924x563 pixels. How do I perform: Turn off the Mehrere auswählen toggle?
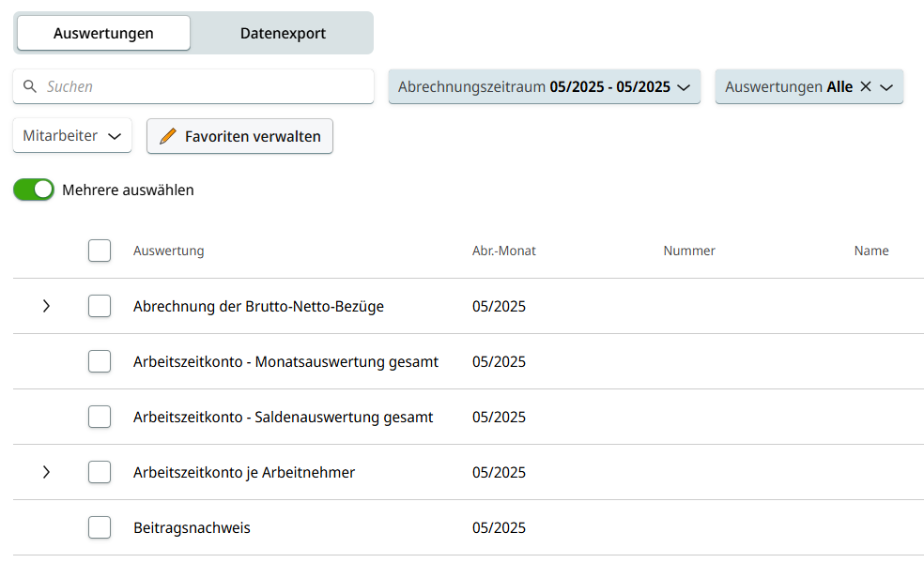pos(34,190)
